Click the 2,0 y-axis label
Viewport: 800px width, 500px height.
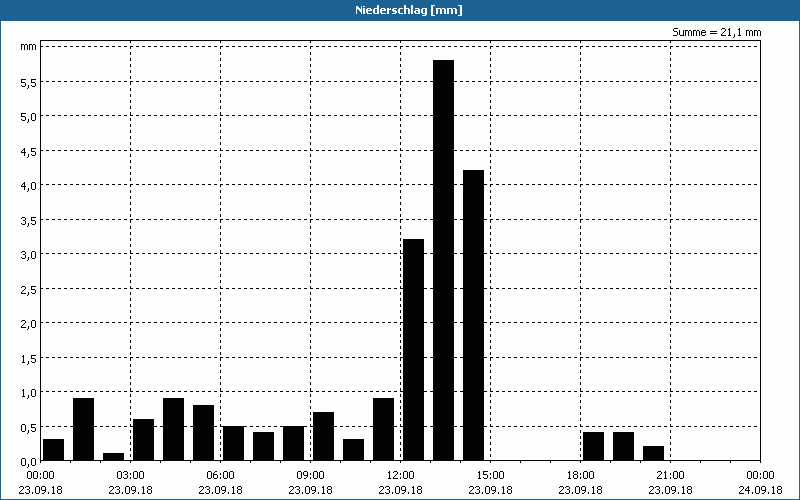(x=29, y=323)
